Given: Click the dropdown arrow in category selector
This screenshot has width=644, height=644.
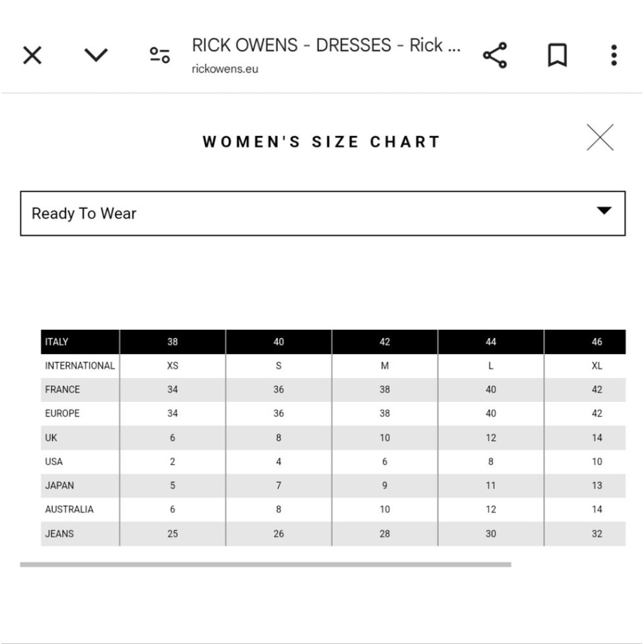Looking at the screenshot, I should tap(603, 210).
